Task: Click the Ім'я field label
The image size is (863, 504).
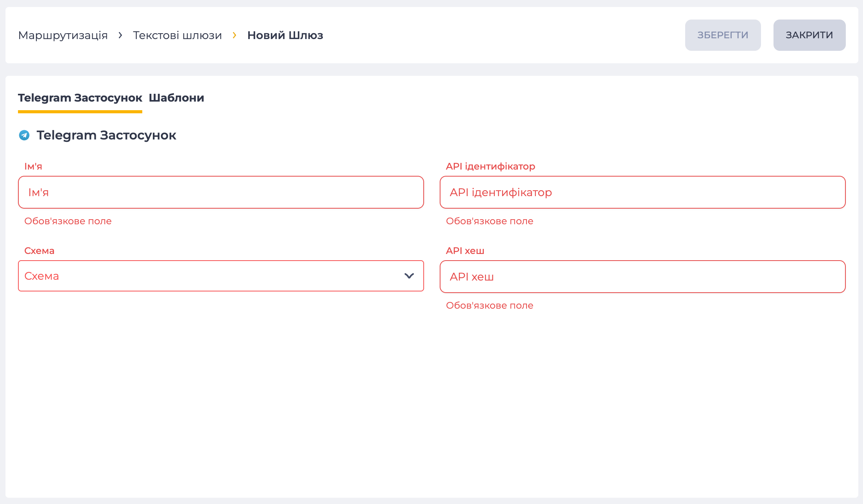Action: (x=33, y=166)
